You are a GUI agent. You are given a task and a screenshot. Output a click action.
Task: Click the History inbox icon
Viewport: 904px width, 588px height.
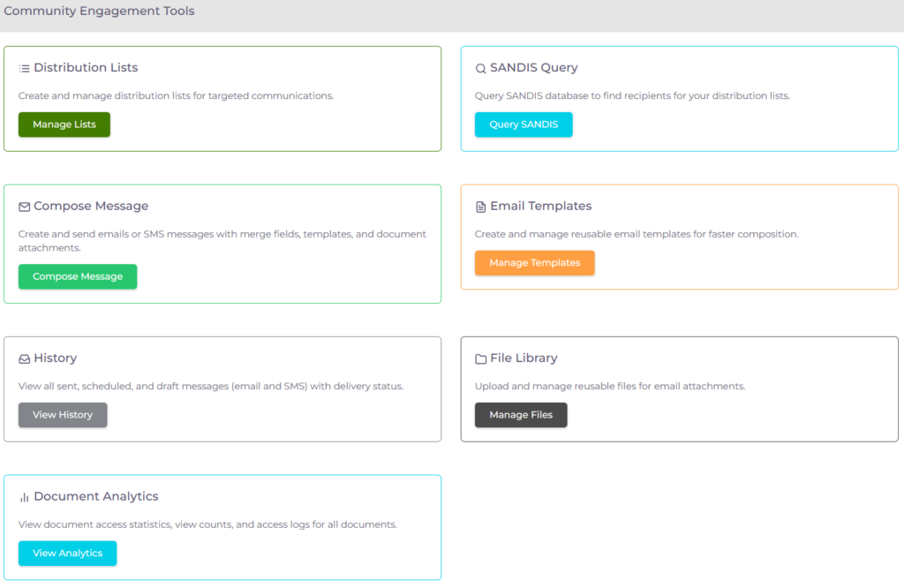pos(24,359)
